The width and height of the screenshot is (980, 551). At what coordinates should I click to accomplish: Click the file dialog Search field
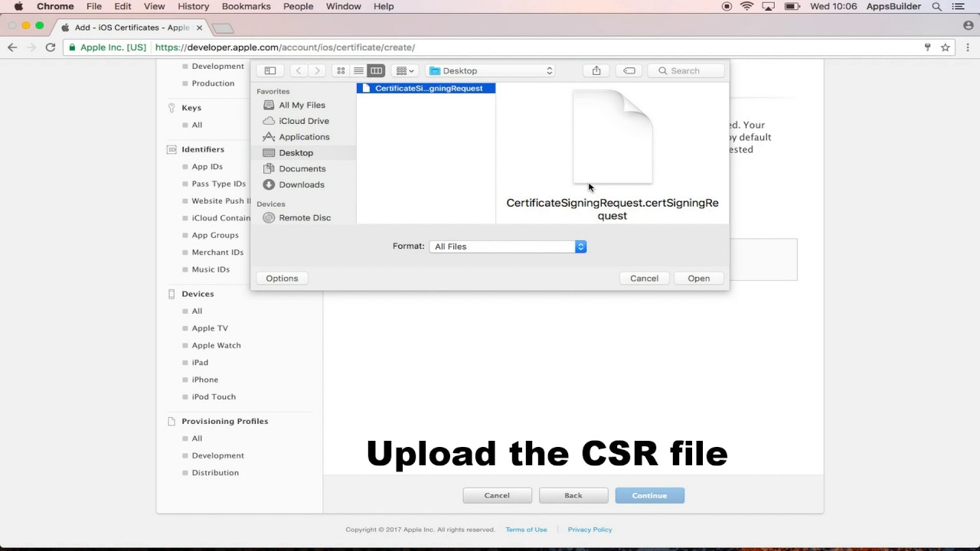[x=686, y=70]
